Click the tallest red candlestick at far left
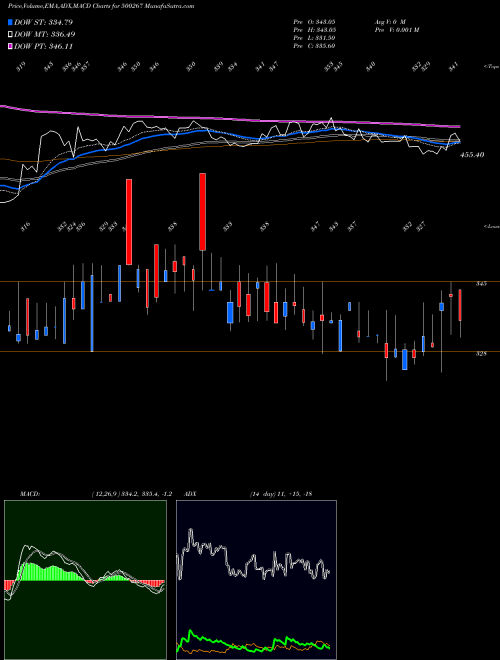The width and height of the screenshot is (500, 660). click(129, 222)
